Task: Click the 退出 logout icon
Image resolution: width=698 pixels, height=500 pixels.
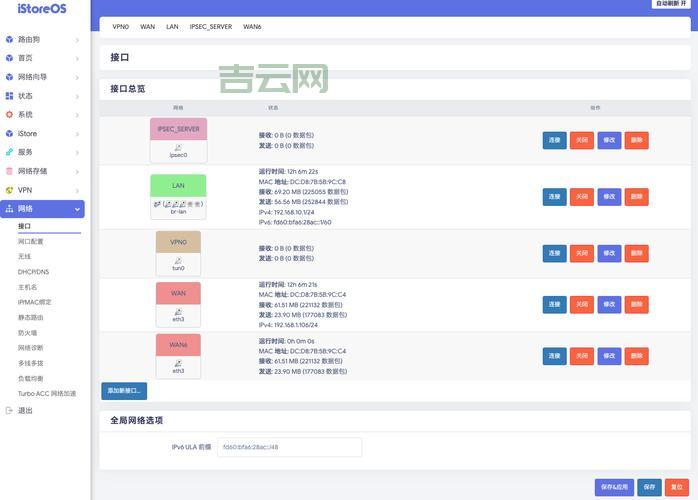Action: coord(9,411)
